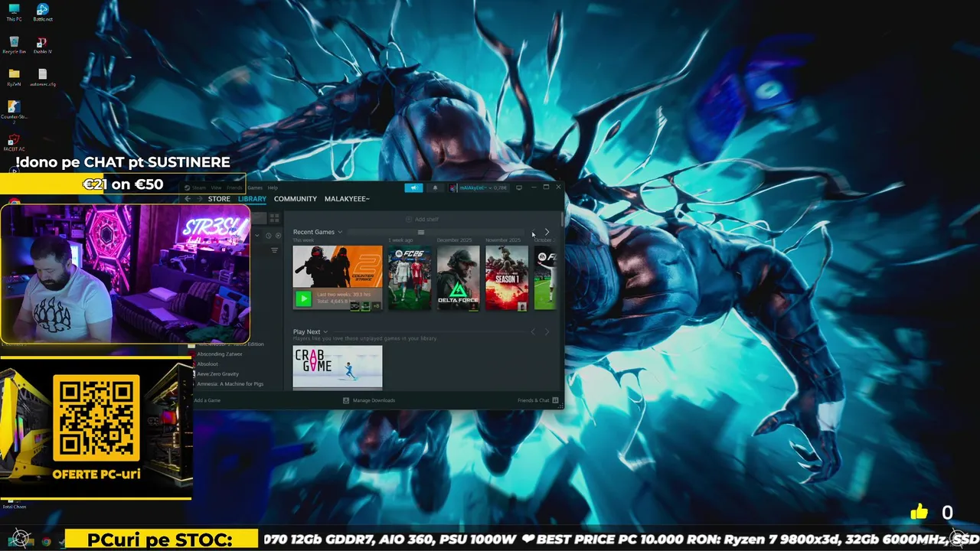Open the This PC desktop icon

point(14,12)
